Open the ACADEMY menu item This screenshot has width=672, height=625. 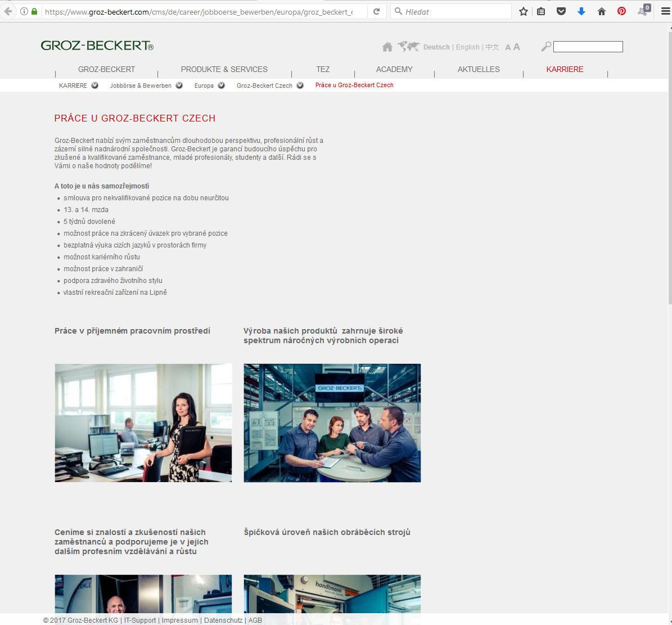tap(394, 69)
